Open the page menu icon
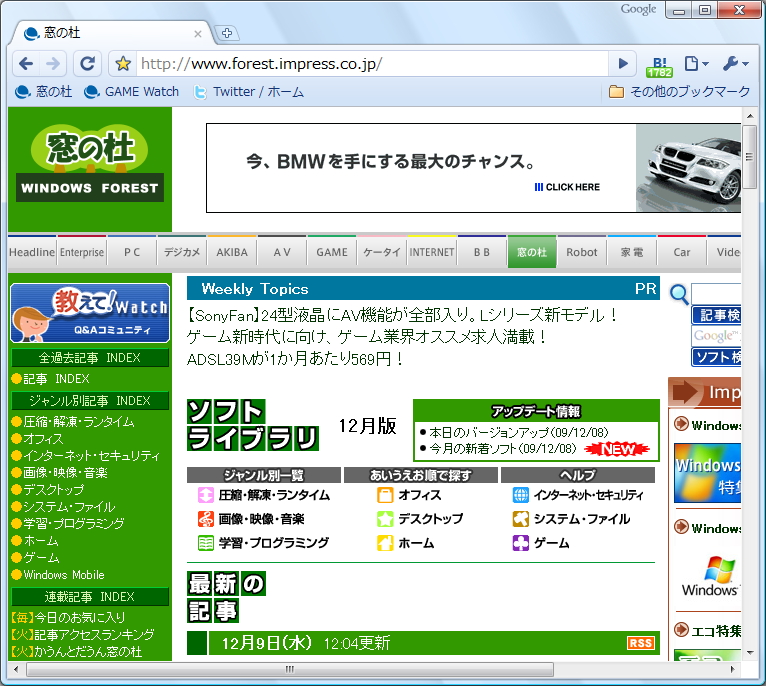Image resolution: width=766 pixels, height=686 pixels. [696, 64]
